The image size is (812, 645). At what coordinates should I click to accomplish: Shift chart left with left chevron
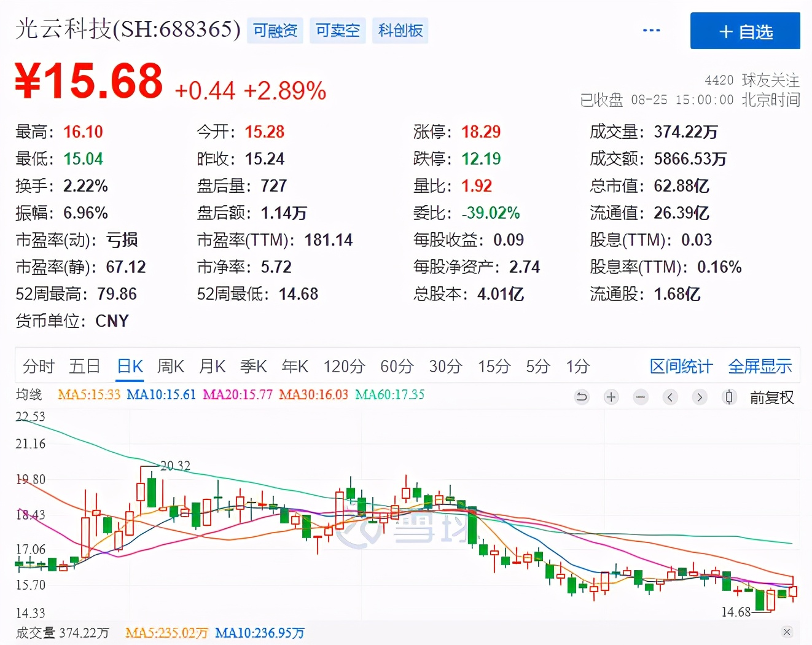pos(670,397)
